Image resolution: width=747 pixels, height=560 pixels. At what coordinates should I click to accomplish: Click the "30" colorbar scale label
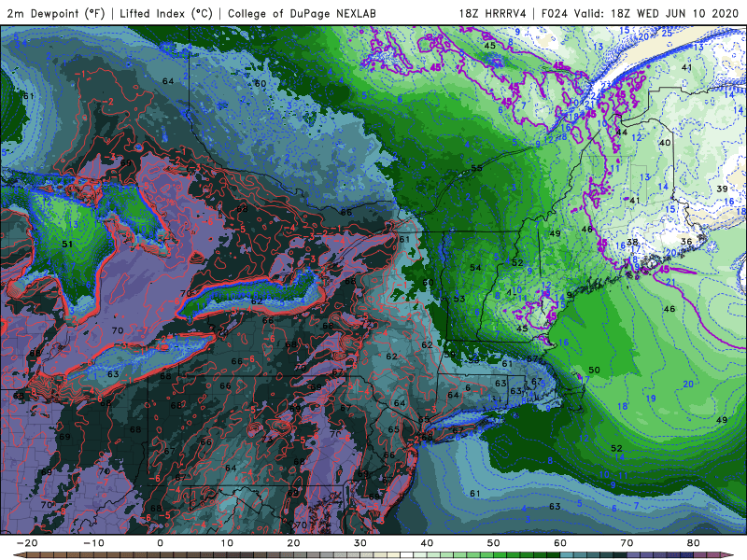360,543
